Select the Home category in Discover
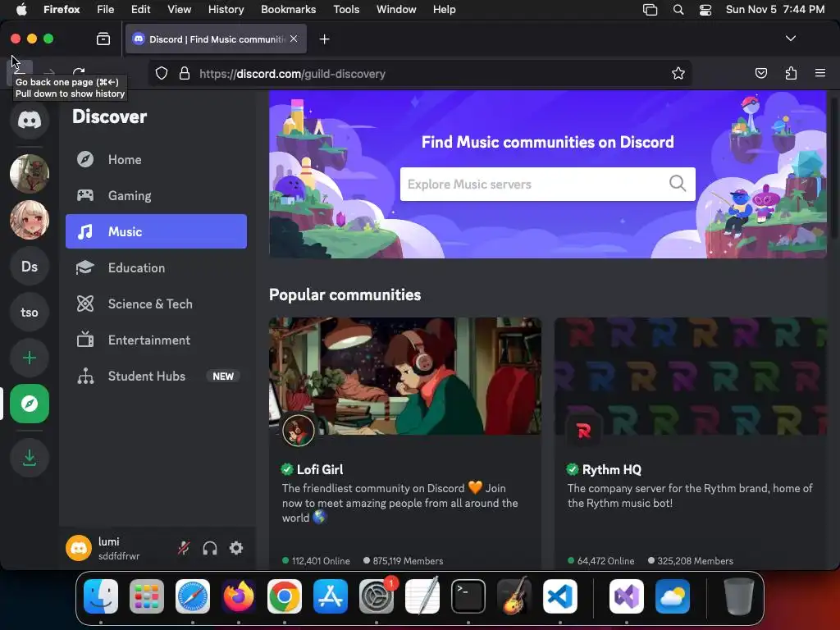The image size is (840, 630). point(156,160)
